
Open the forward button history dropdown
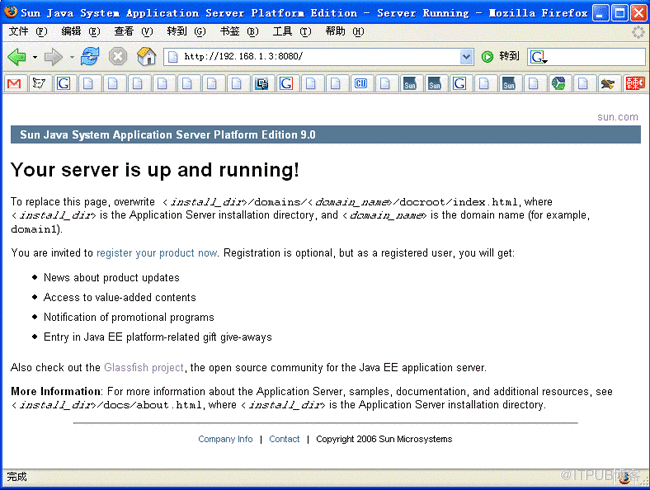(x=72, y=57)
